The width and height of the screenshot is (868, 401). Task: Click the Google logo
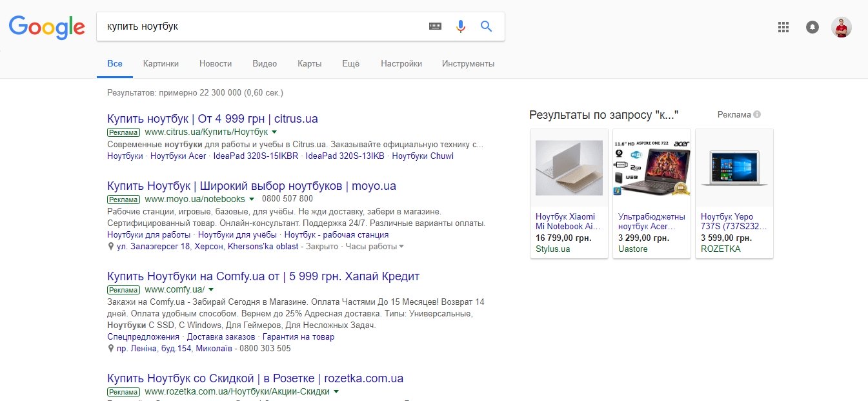46,27
